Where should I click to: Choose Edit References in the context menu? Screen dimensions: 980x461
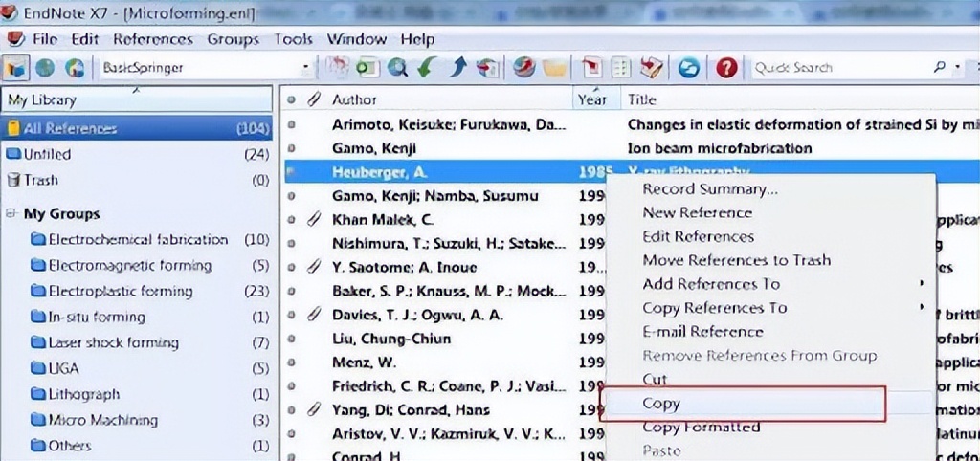pyautogui.click(x=698, y=237)
